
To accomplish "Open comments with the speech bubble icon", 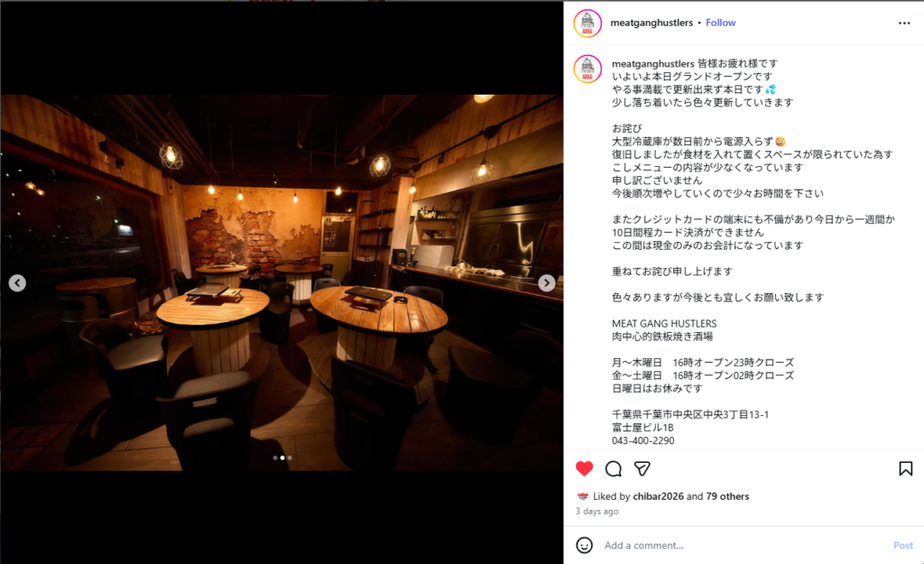I will (614, 468).
